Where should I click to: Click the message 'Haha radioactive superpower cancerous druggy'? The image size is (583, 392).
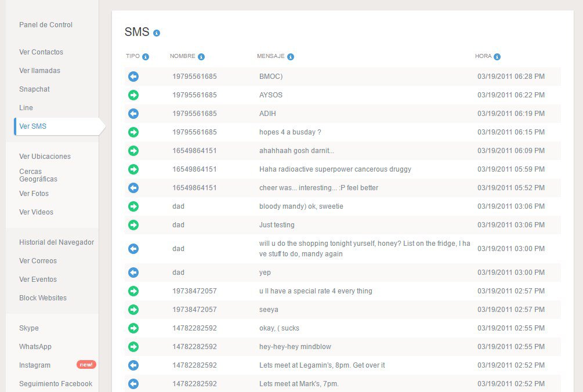(335, 169)
